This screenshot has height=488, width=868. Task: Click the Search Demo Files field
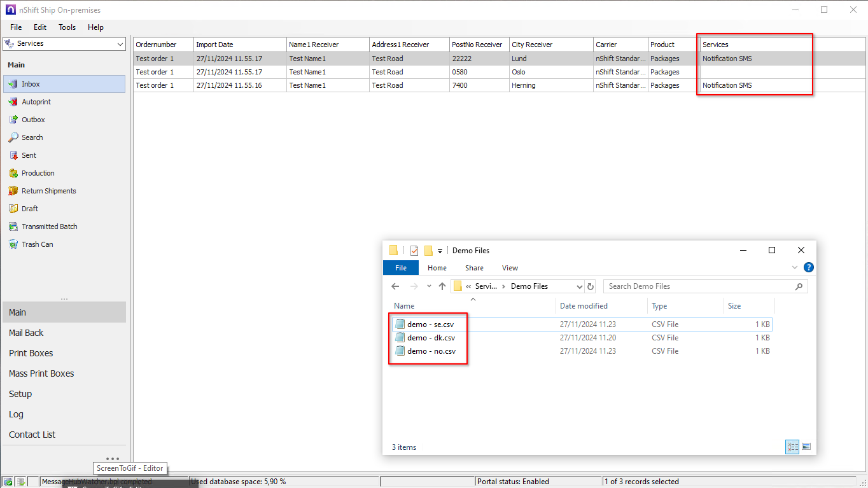pos(700,286)
